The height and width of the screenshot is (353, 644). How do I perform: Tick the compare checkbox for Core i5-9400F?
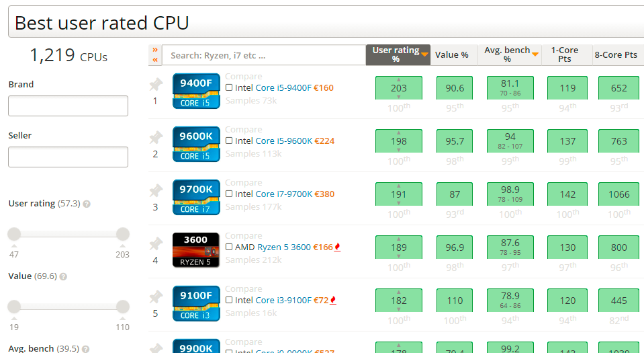coord(229,87)
